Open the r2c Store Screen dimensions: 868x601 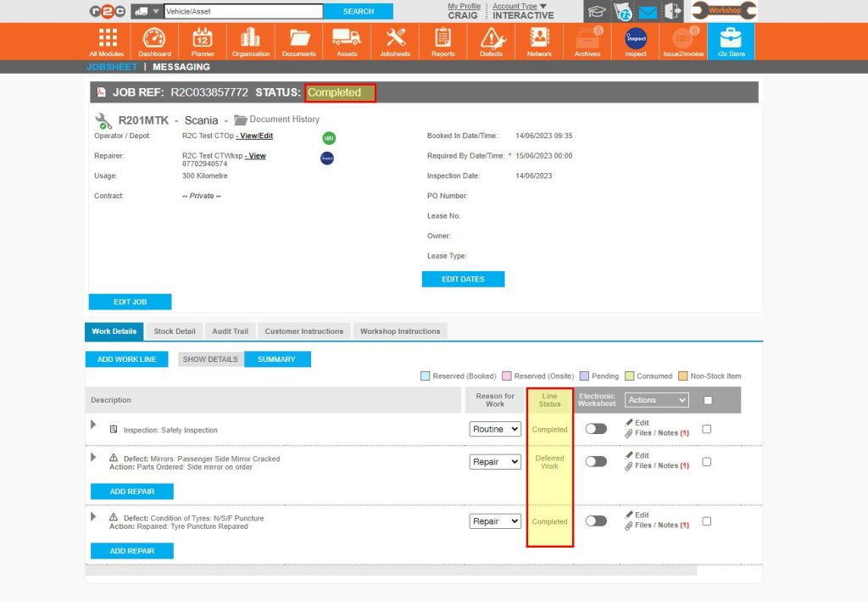point(731,40)
